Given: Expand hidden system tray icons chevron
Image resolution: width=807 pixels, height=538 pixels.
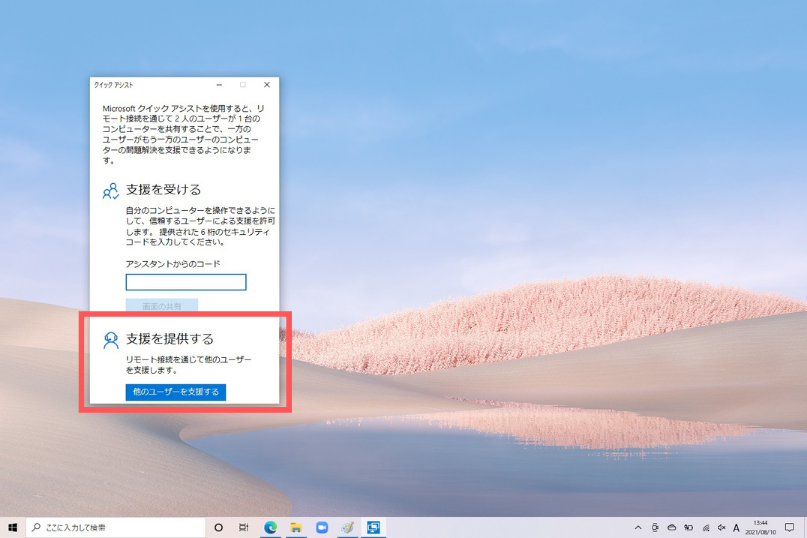Looking at the screenshot, I should click(638, 528).
